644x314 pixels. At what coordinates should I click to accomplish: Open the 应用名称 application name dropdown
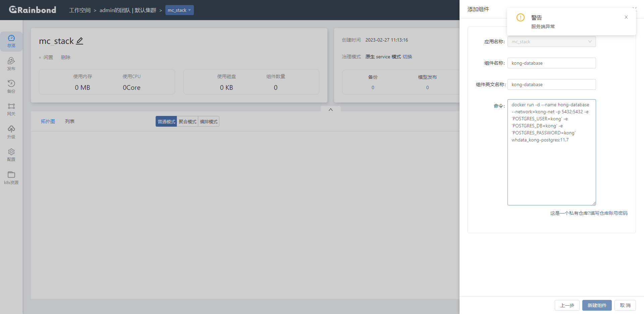(x=551, y=42)
